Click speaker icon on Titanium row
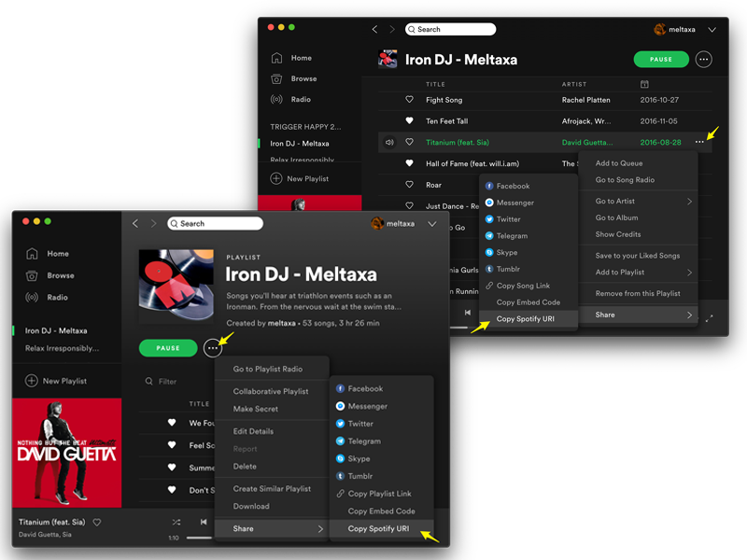This screenshot has width=747, height=560. coord(389,142)
